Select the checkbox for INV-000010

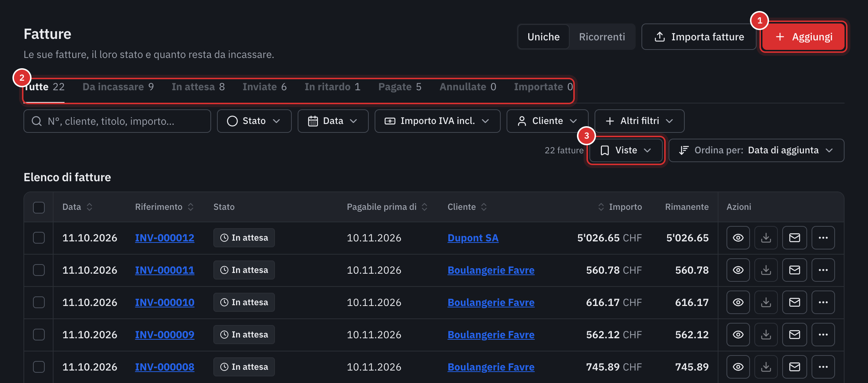point(39,302)
